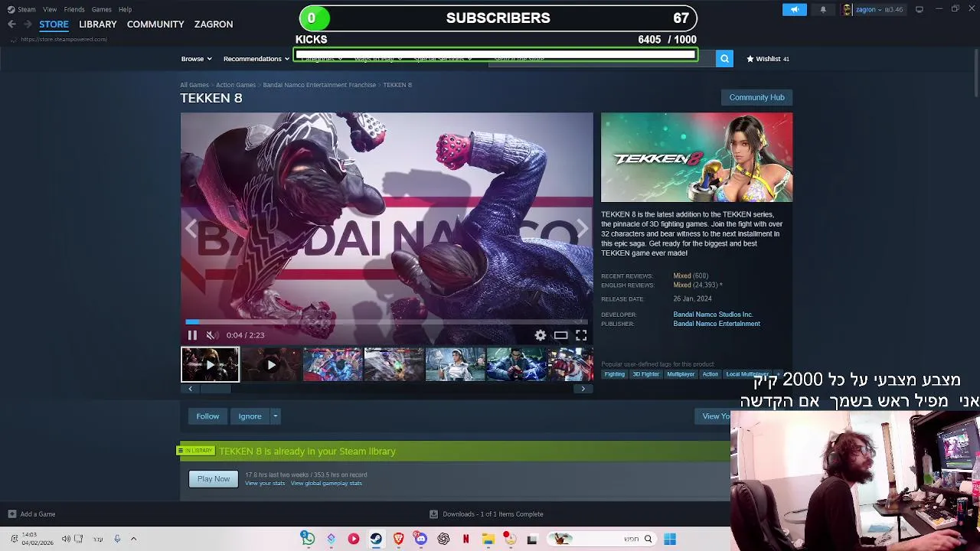The image size is (980, 551).
Task: Click the Follow button
Action: [x=207, y=416]
